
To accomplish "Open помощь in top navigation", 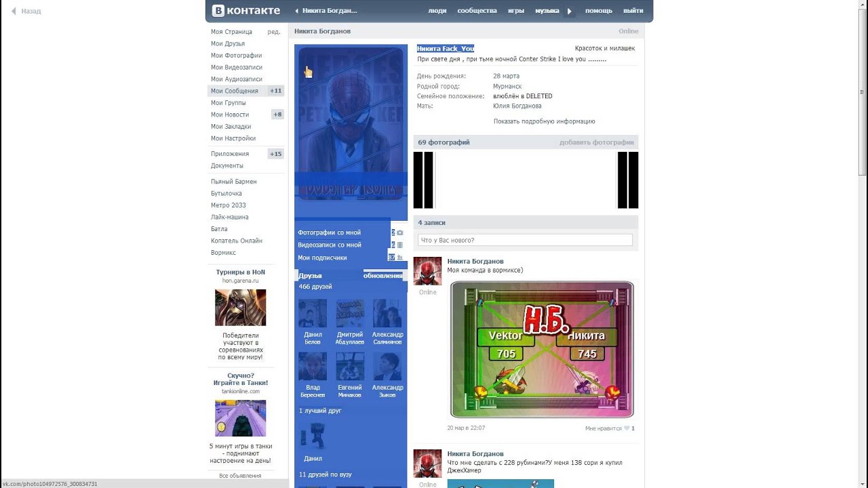I will (599, 11).
